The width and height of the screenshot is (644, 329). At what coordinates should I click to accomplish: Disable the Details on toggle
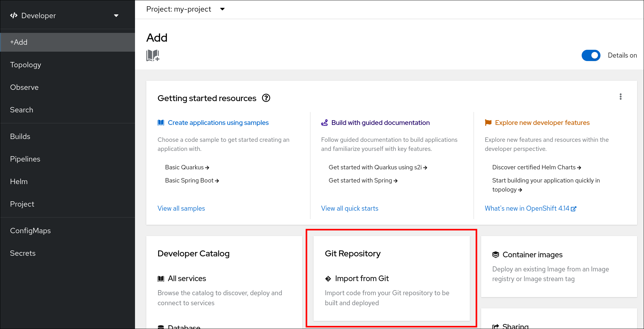click(591, 55)
